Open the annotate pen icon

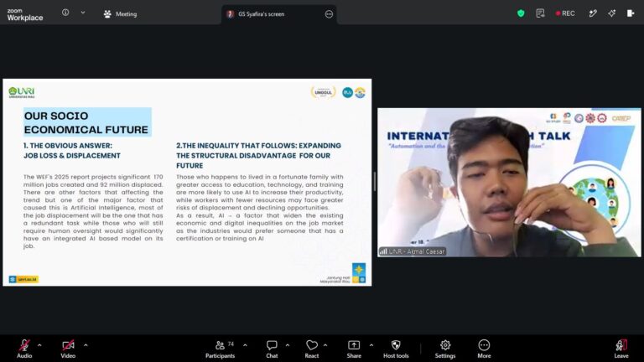pyautogui.click(x=593, y=13)
